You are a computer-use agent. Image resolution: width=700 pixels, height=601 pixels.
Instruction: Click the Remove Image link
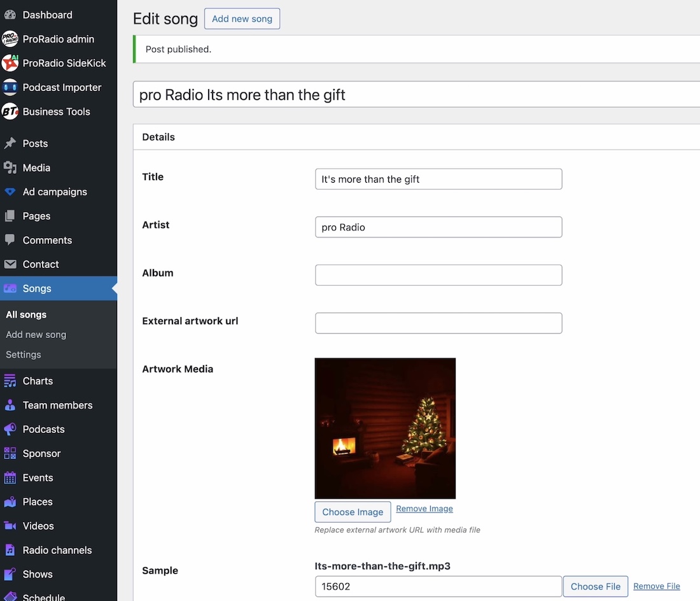point(424,509)
